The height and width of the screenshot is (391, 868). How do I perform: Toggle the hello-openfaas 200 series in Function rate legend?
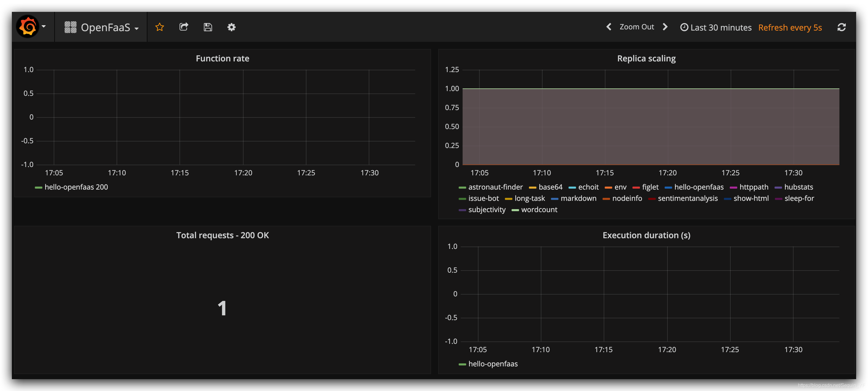[x=71, y=187]
